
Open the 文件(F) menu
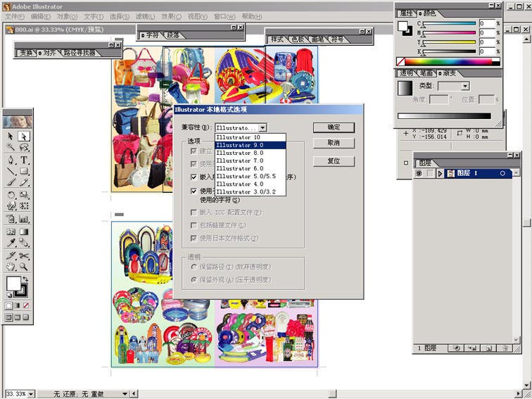coord(15,17)
